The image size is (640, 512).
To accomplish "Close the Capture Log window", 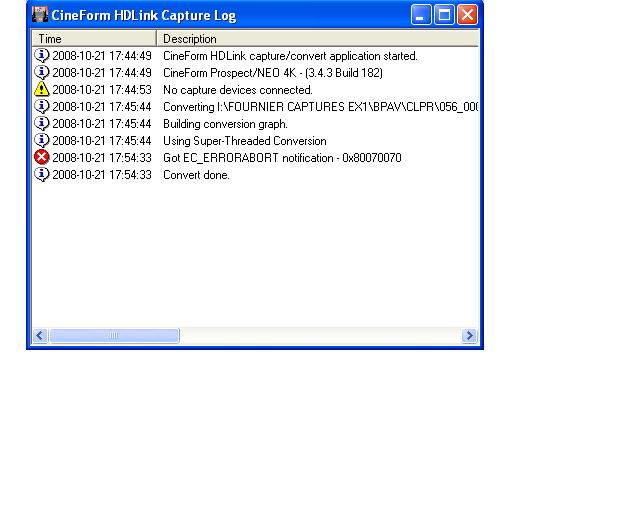I will point(467,15).
